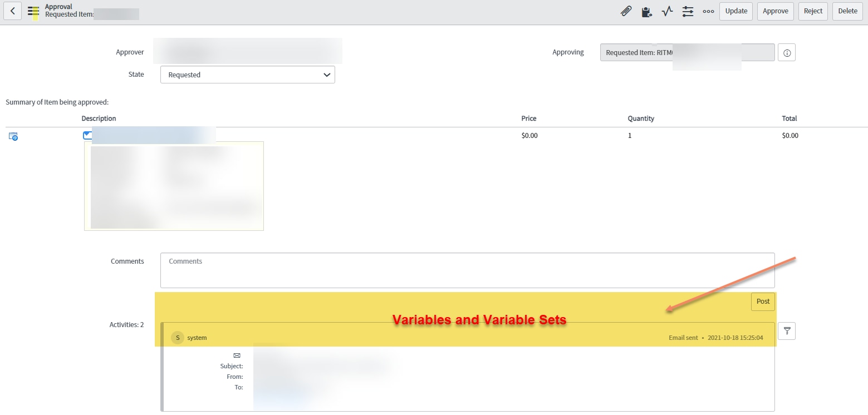Open the more options (ooo) toolbar menu
868x415 pixels.
pos(708,11)
